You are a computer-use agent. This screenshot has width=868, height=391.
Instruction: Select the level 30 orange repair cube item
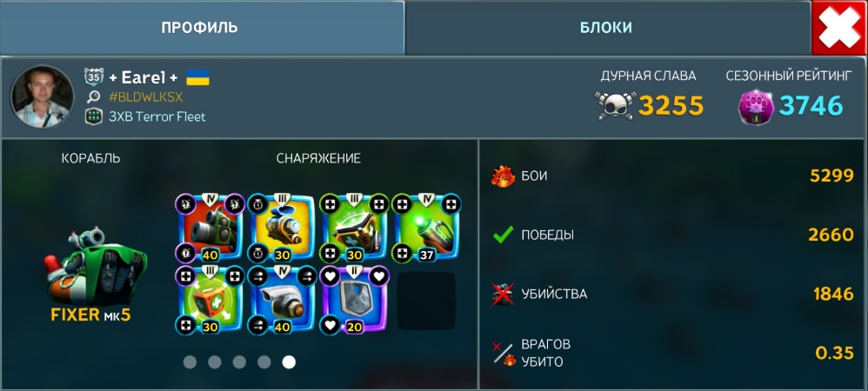[x=210, y=300]
